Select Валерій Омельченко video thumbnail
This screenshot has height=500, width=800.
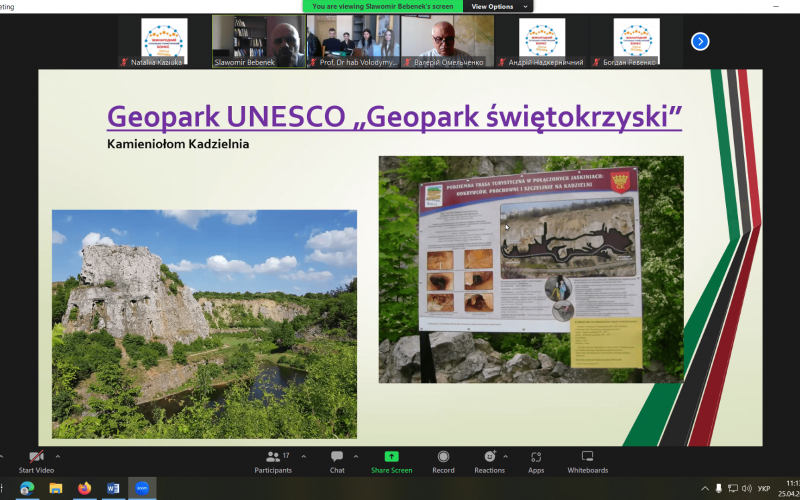click(x=447, y=41)
